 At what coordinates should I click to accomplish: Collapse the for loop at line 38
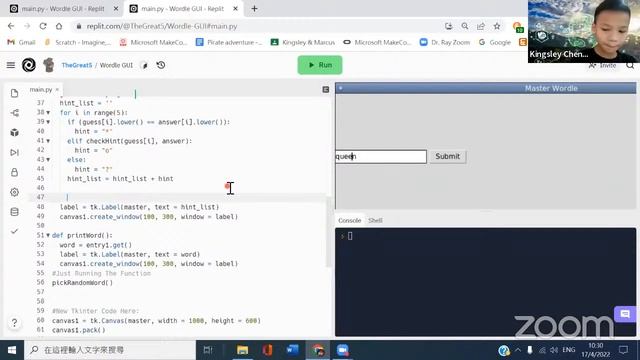tap(48, 113)
